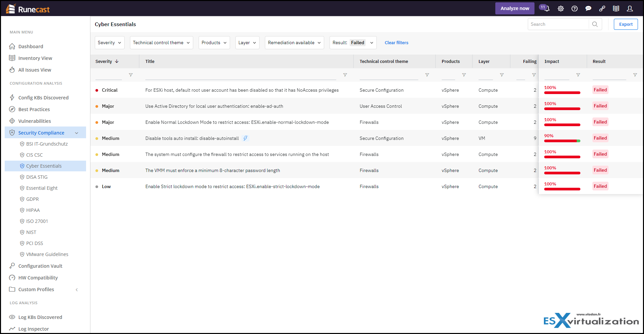Click the enable-strict-lockdown-mode rule title
Screen dimensions: 644x334
pyautogui.click(x=232, y=186)
